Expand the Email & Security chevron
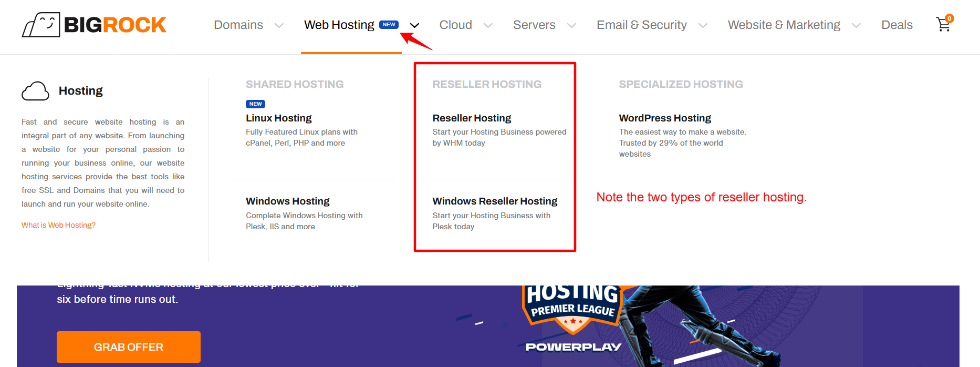The height and width of the screenshot is (367, 980). 703,25
